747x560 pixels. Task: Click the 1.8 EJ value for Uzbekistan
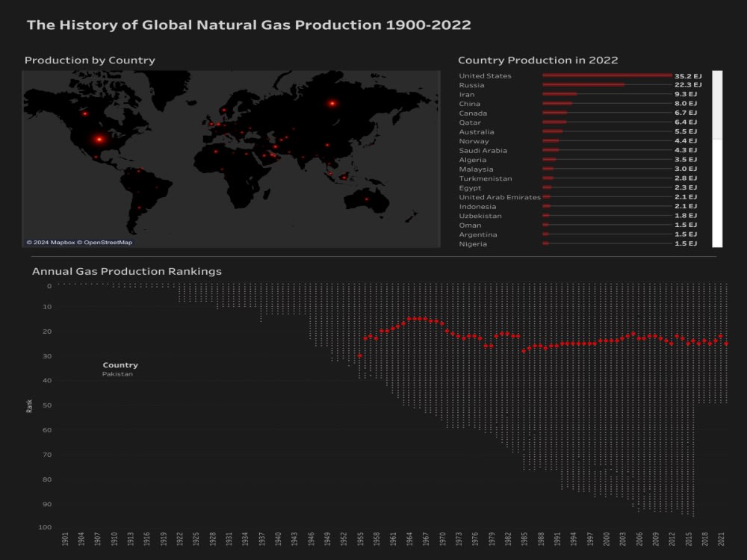point(686,215)
